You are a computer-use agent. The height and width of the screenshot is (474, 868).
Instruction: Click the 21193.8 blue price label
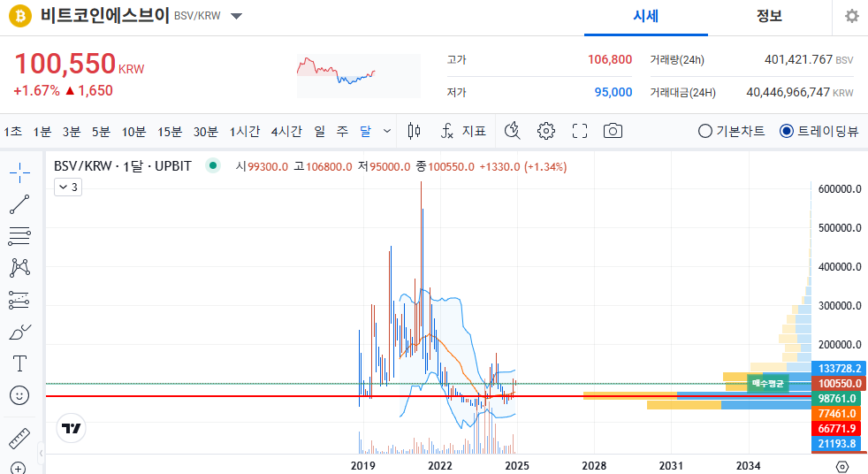tap(838, 443)
